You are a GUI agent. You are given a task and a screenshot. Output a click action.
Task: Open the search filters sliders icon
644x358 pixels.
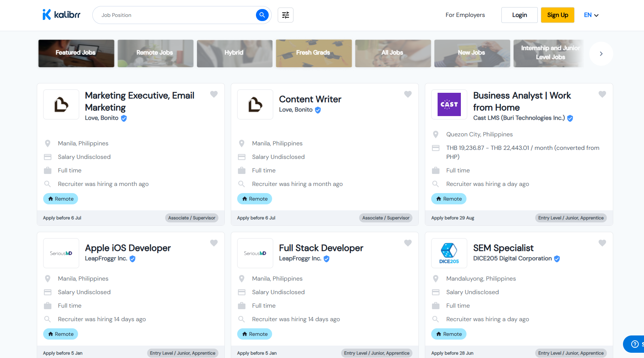coord(286,15)
